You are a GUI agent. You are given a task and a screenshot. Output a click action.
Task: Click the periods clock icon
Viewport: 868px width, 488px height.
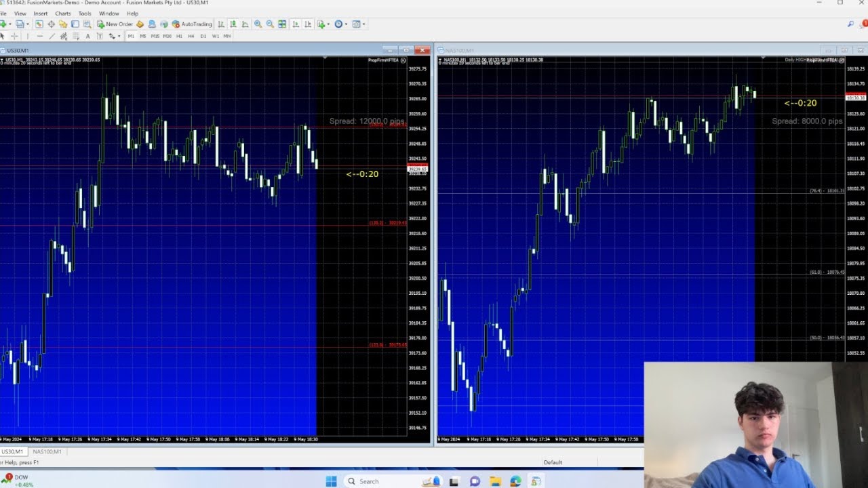pyautogui.click(x=338, y=24)
